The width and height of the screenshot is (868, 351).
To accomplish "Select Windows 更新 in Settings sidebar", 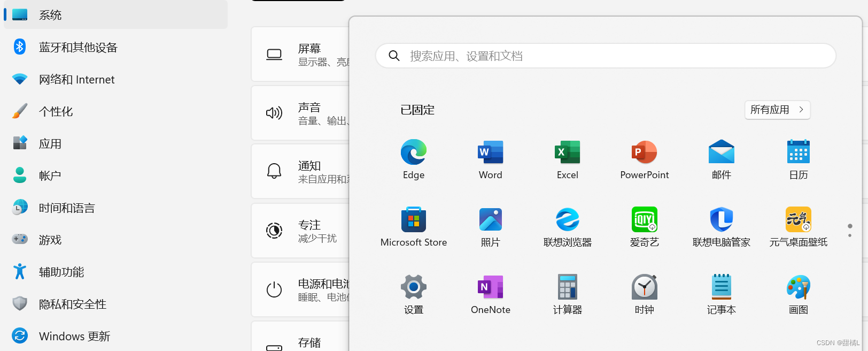I will [116, 336].
